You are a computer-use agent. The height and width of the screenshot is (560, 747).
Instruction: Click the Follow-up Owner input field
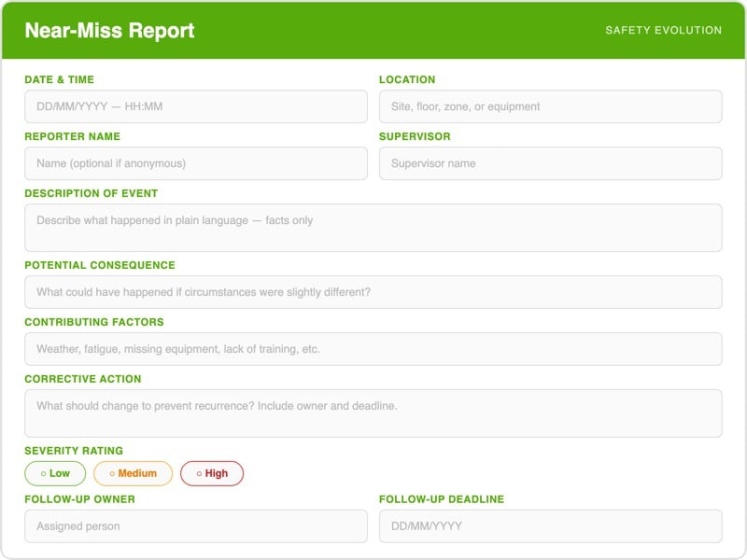point(196,526)
